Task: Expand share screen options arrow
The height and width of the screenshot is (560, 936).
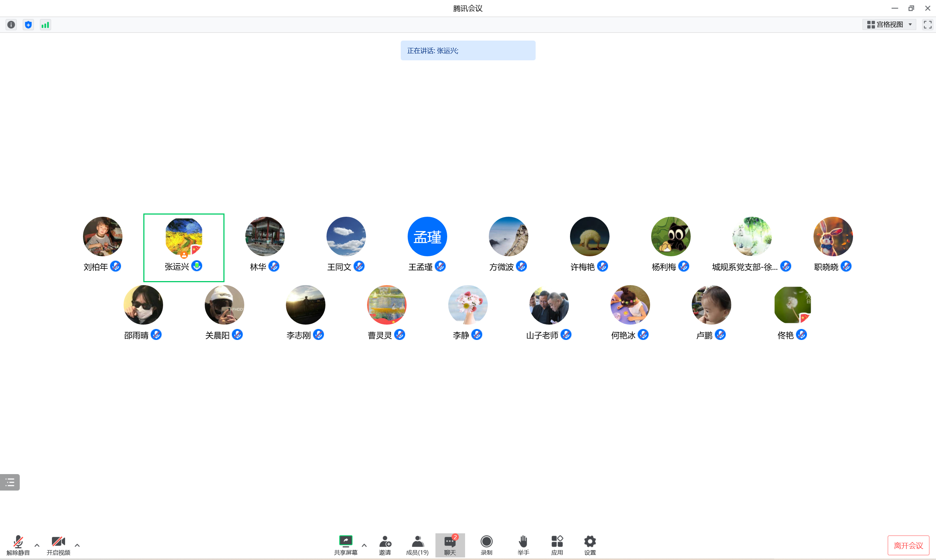Action: (x=364, y=545)
